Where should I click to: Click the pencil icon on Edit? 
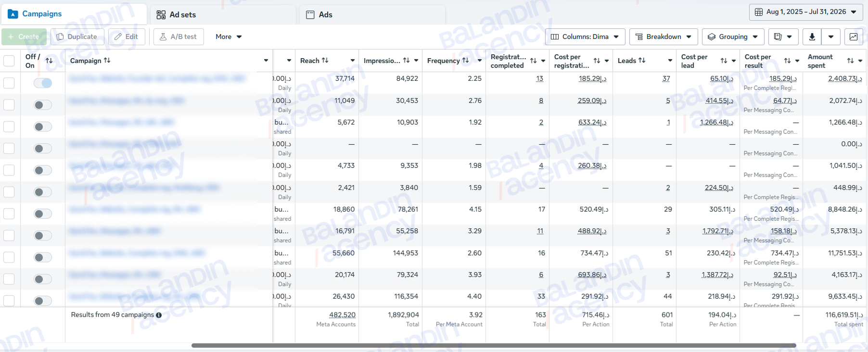118,37
